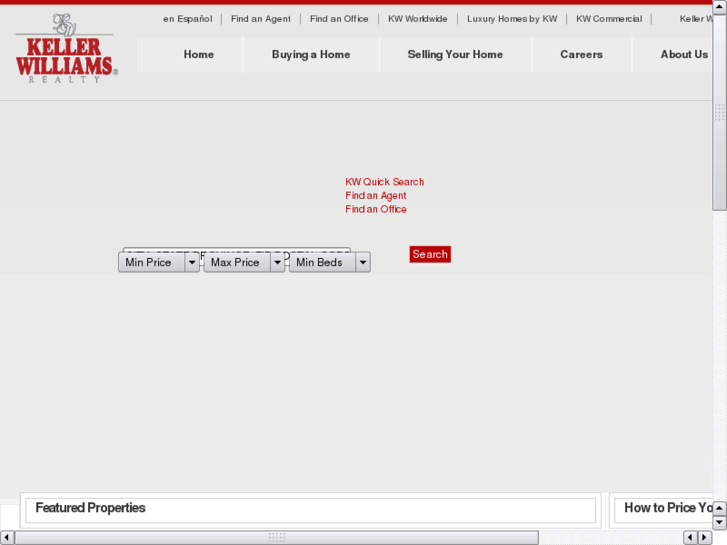Click the Featured Properties heading
The width and height of the screenshot is (727, 545).
click(x=90, y=508)
